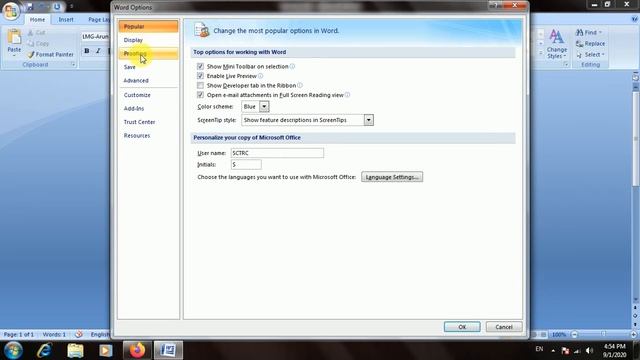
Task: Click the zoom slider track in status bar
Action: [604, 335]
